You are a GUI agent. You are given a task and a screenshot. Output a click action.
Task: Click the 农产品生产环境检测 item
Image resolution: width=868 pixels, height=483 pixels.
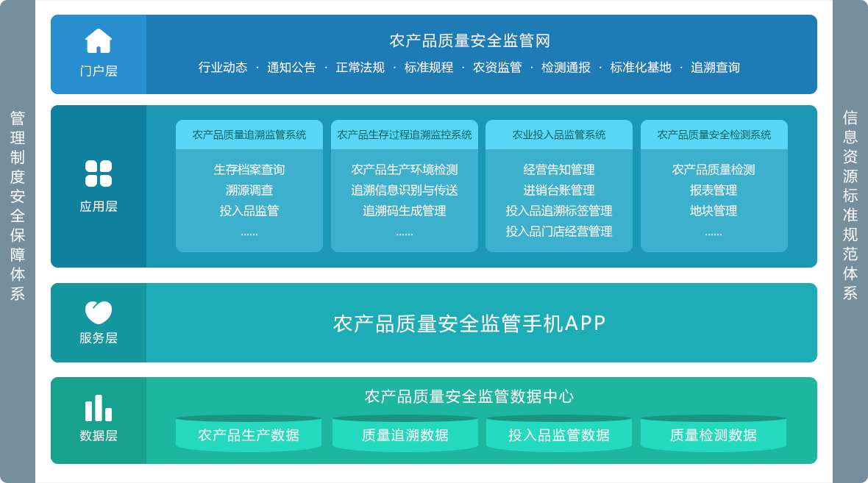click(x=404, y=169)
